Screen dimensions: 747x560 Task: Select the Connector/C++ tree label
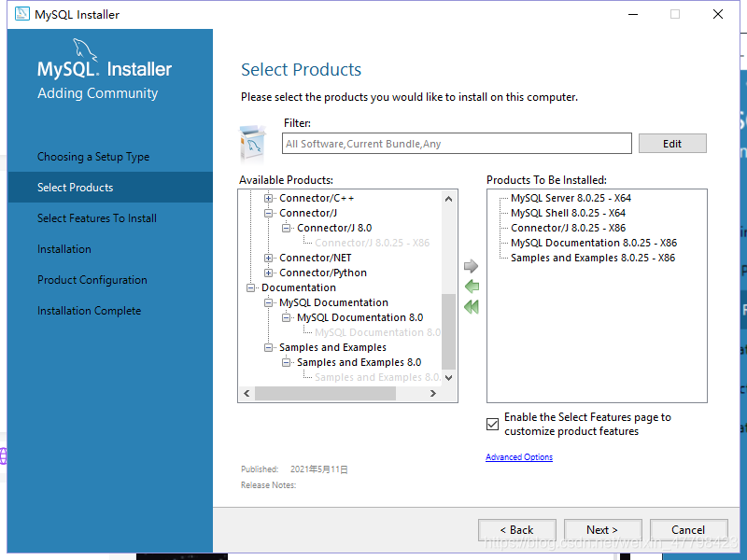click(x=317, y=198)
